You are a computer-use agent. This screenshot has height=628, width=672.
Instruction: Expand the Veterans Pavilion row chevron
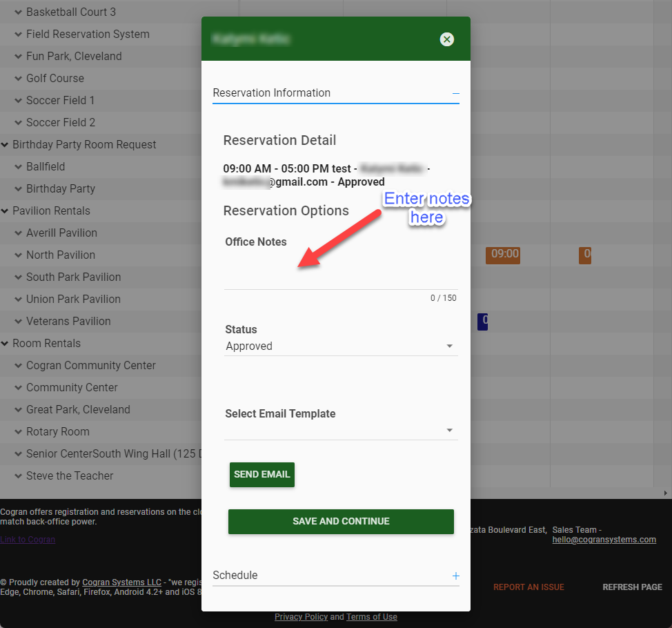coord(19,322)
